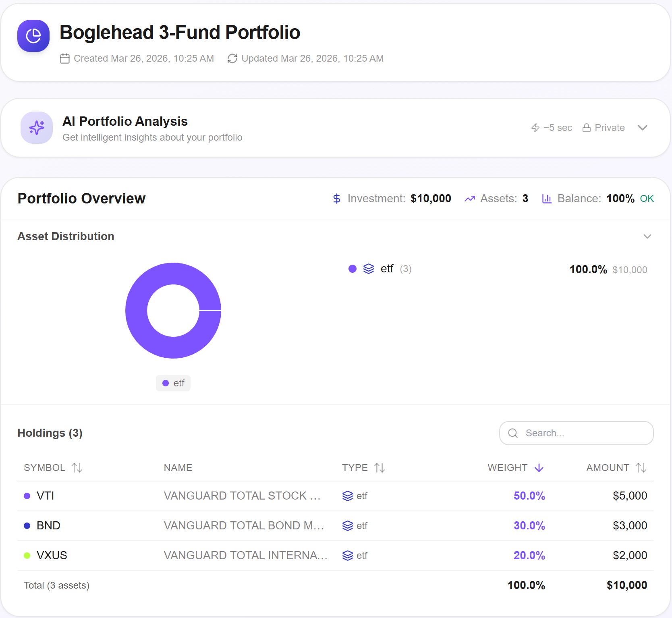Click the green OK status badge
The image size is (672, 618).
pyautogui.click(x=647, y=199)
